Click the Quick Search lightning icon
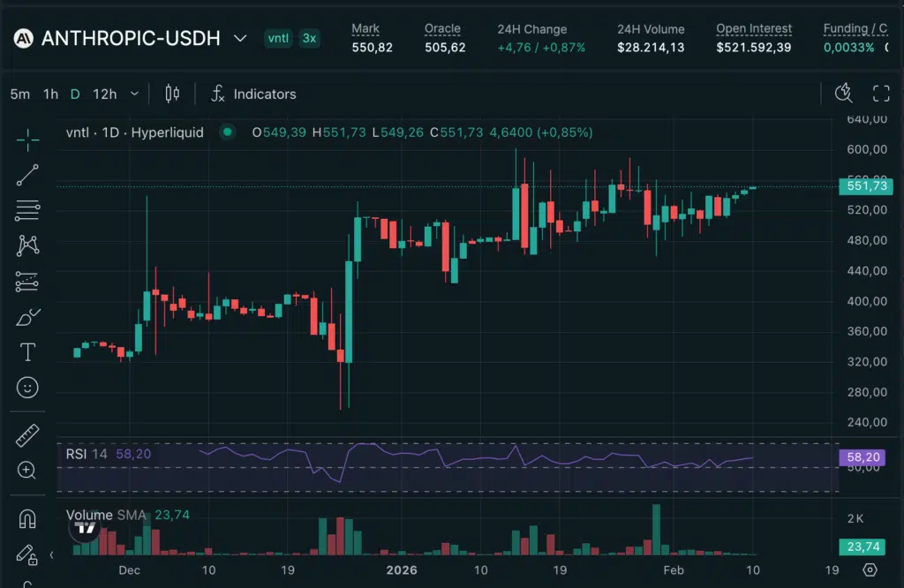 pyautogui.click(x=843, y=94)
